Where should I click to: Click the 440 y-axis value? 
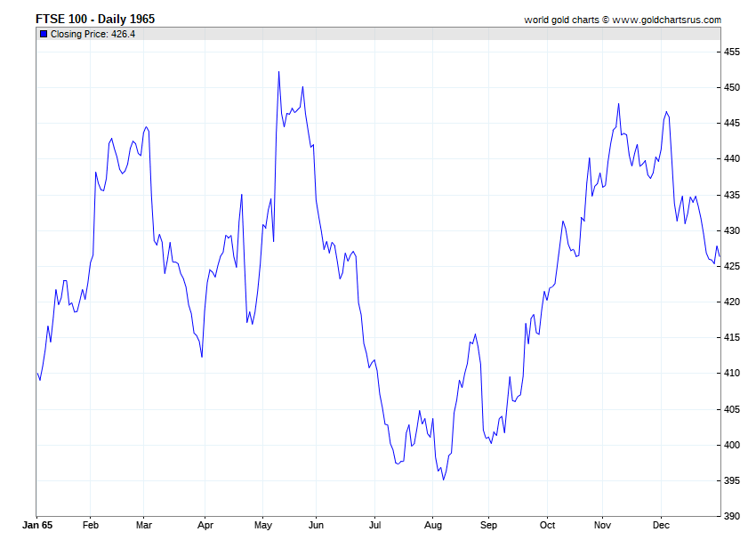(732, 158)
